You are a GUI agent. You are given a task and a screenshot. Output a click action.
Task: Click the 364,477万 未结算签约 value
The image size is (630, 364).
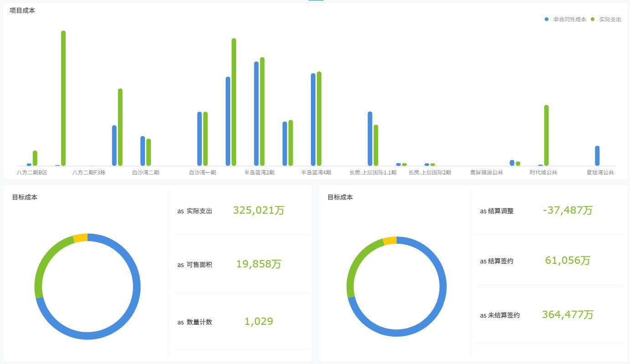pyautogui.click(x=568, y=314)
